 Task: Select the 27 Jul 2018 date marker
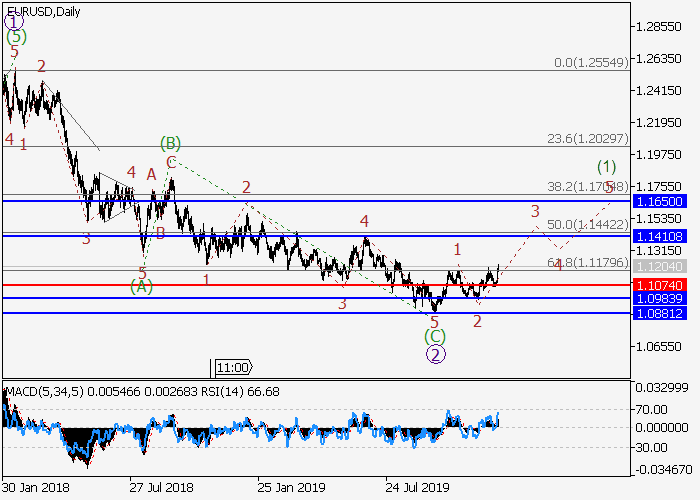point(161,488)
